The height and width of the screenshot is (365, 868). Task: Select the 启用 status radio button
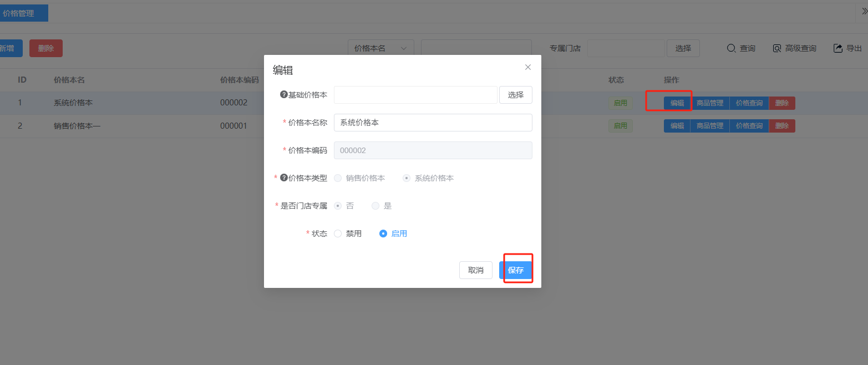(383, 234)
